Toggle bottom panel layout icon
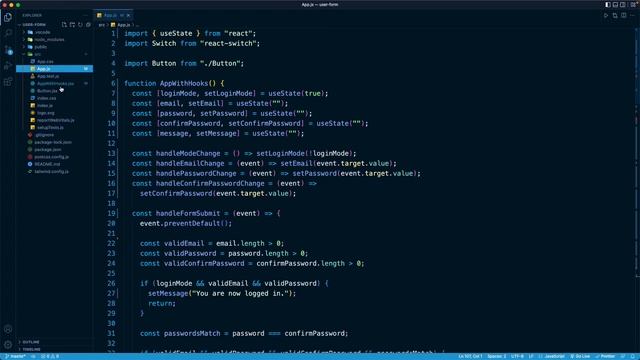This screenshot has height=360, width=640. pos(615,4)
